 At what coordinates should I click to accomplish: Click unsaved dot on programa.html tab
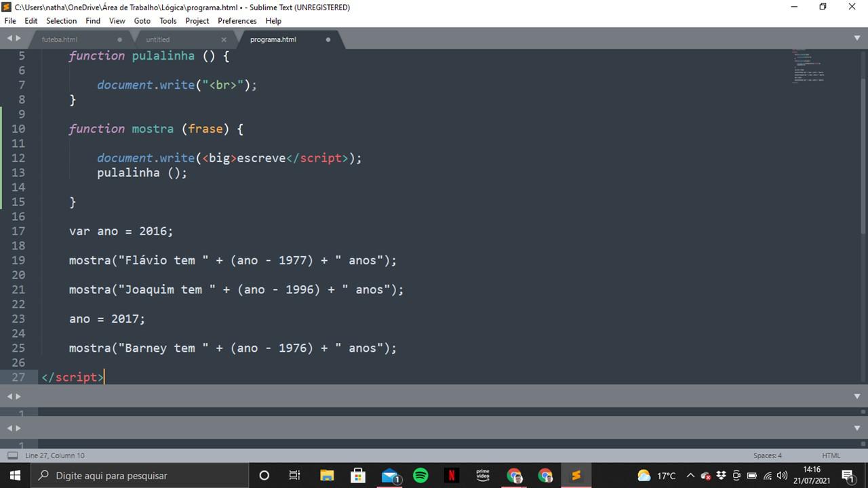point(328,39)
